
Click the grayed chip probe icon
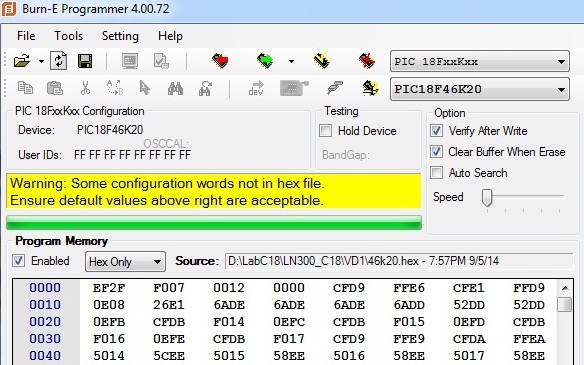335,89
